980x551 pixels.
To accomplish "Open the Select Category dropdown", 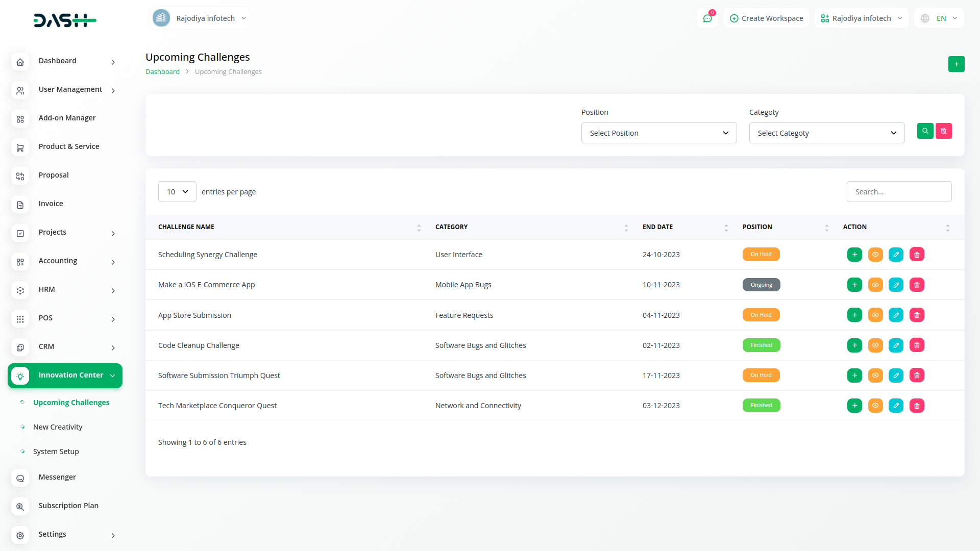I will point(826,133).
